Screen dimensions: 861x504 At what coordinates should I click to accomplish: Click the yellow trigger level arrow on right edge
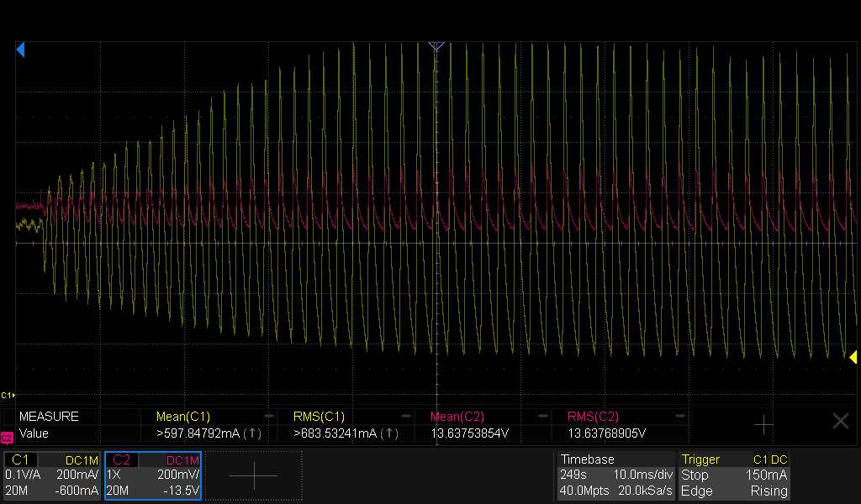pyautogui.click(x=853, y=358)
